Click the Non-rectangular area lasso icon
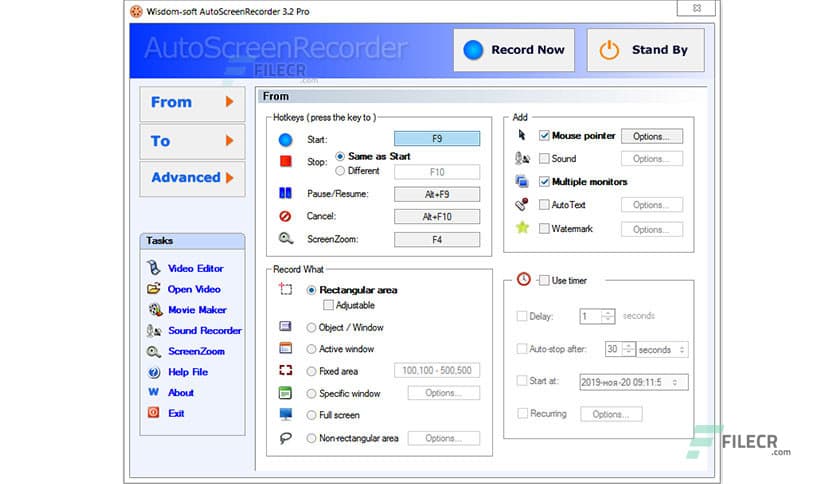Viewport: 836px width, 484px height. coord(286,438)
